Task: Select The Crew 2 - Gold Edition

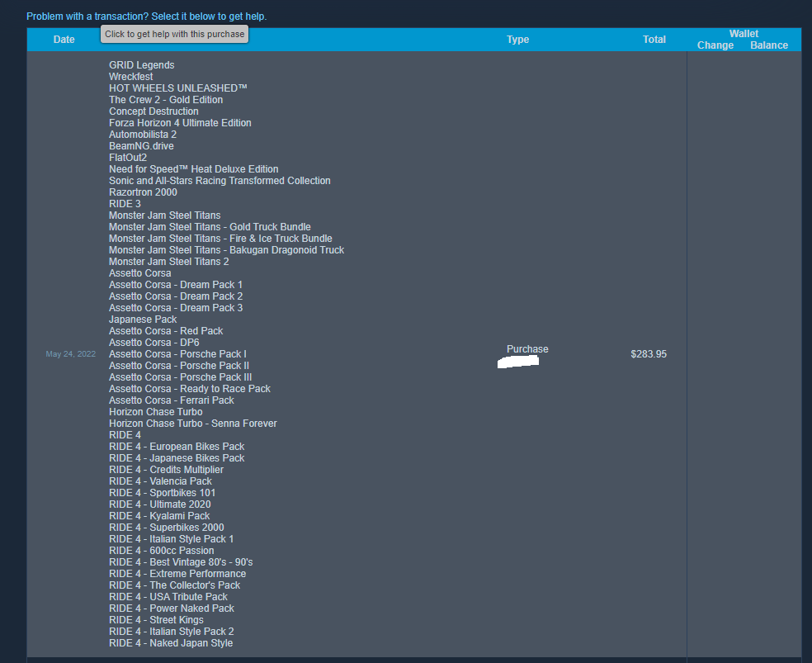Action: (x=166, y=100)
